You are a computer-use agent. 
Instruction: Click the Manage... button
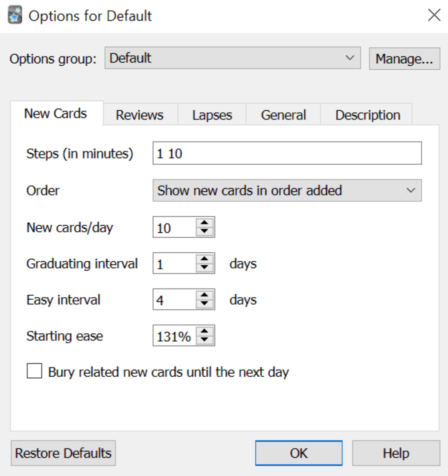point(405,58)
